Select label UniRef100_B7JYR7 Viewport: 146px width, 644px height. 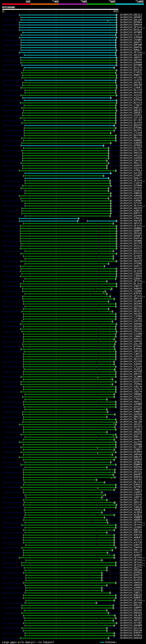131,120
